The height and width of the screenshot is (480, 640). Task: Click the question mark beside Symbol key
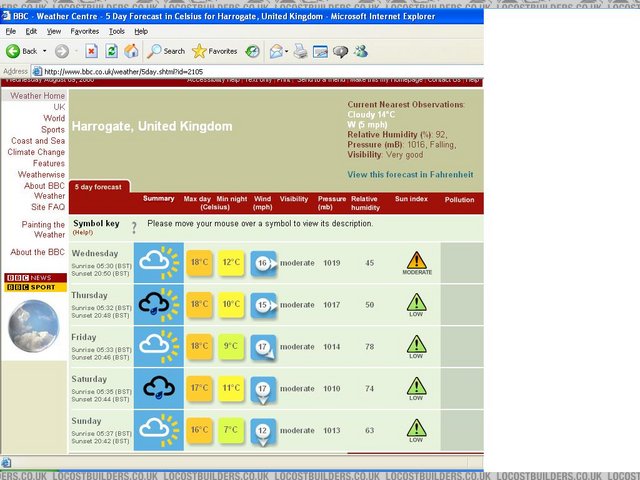(x=134, y=228)
